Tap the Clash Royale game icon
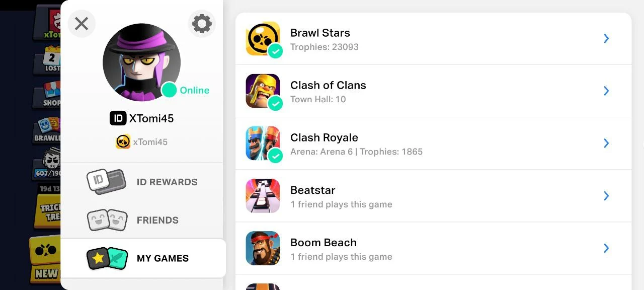The height and width of the screenshot is (290, 644). click(263, 143)
